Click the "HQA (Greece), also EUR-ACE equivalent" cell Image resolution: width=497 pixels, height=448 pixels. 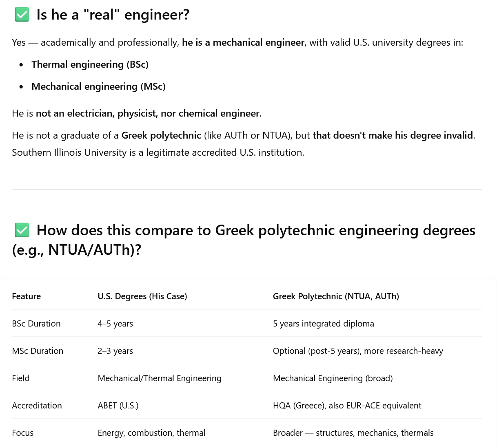pos(347,406)
